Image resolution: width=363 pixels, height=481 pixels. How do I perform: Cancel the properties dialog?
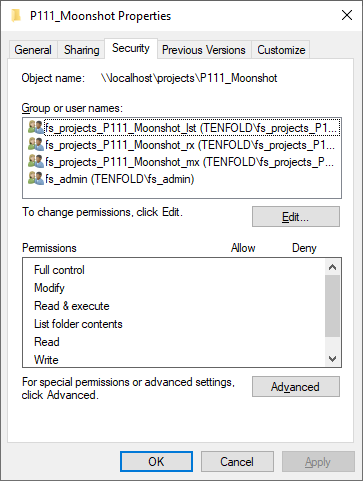click(237, 462)
